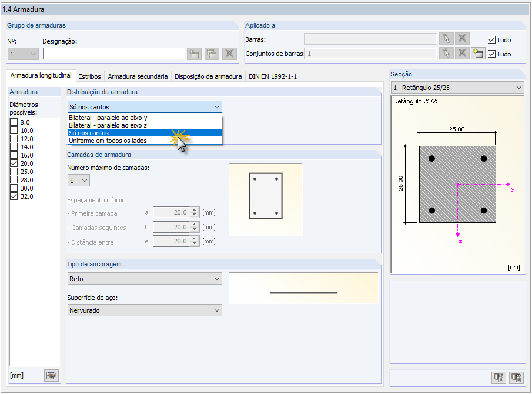The width and height of the screenshot is (532, 394).
Task: Pick Barras graphically with pointer icon
Action: coord(446,39)
